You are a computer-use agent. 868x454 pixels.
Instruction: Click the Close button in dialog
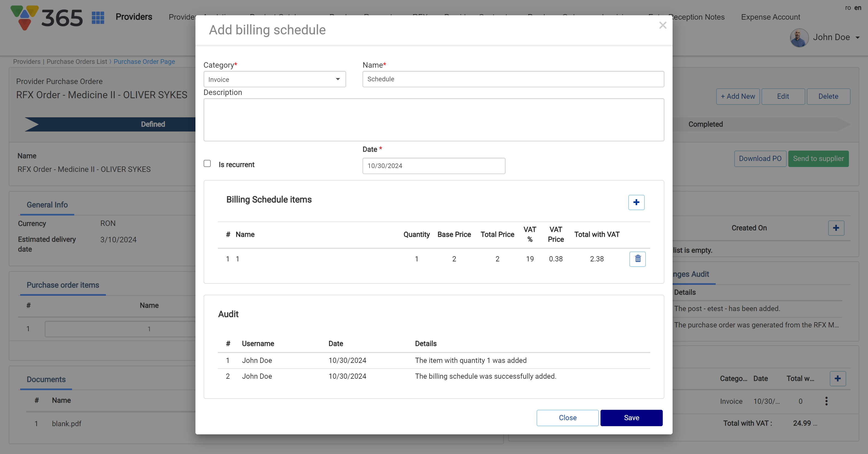coord(567,418)
